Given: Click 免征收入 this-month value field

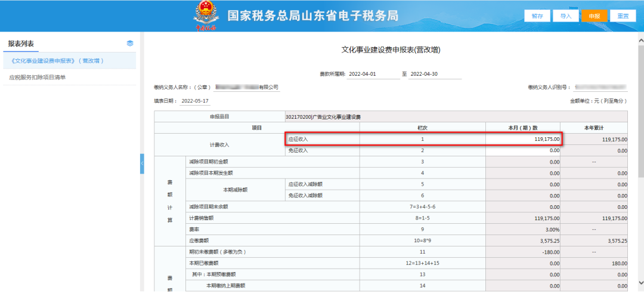Looking at the screenshot, I should click(x=523, y=150).
